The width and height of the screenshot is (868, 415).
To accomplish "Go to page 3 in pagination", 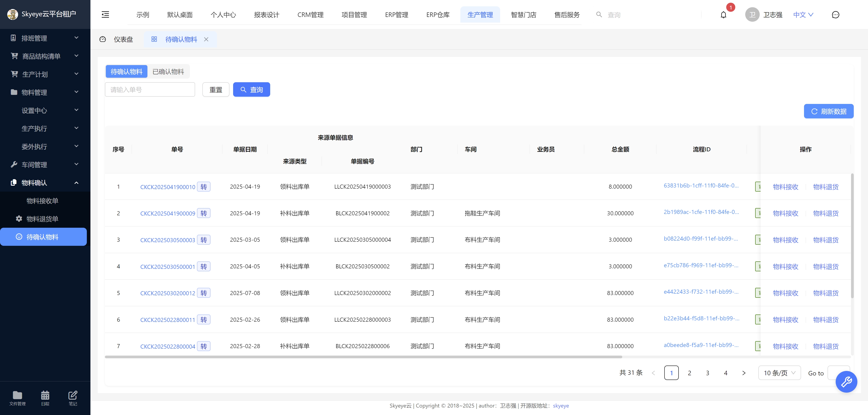I will [707, 373].
